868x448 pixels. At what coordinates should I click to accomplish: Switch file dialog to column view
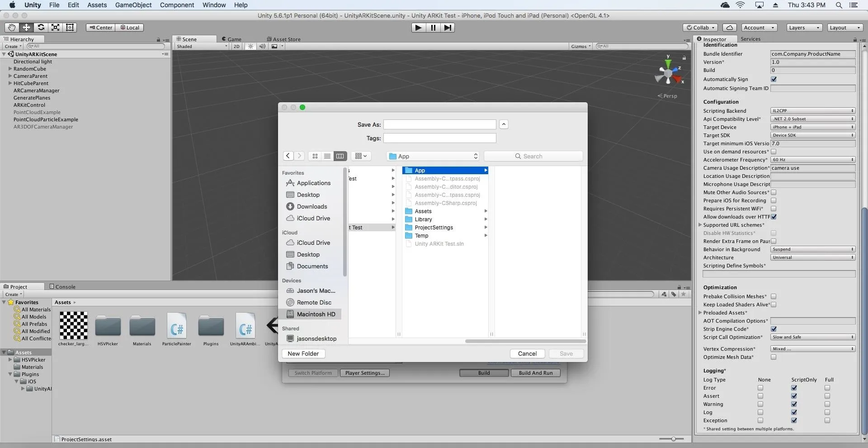[340, 156]
